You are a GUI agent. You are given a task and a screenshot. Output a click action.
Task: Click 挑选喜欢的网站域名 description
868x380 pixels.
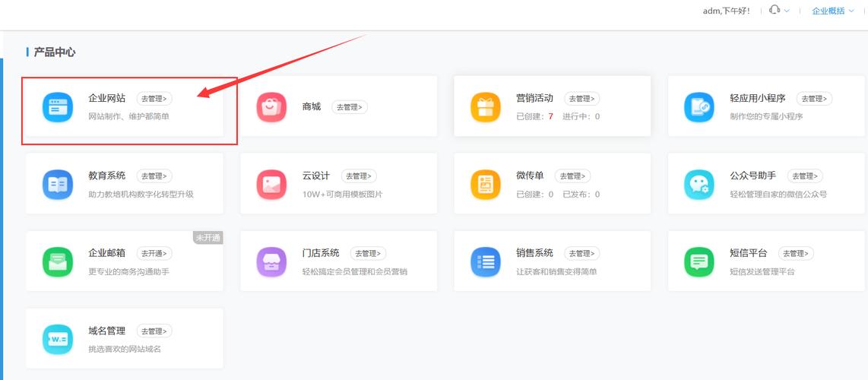[x=125, y=349]
